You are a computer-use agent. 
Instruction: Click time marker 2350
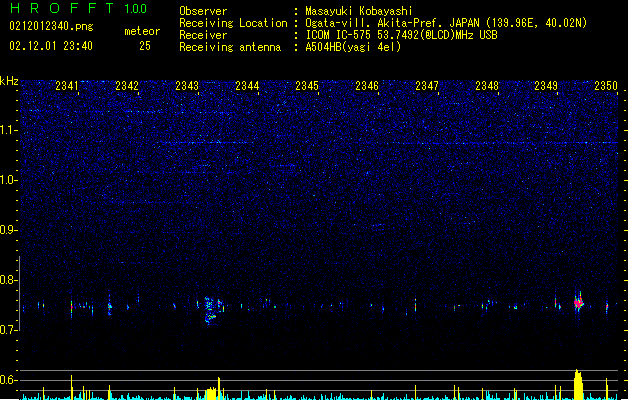click(x=606, y=86)
